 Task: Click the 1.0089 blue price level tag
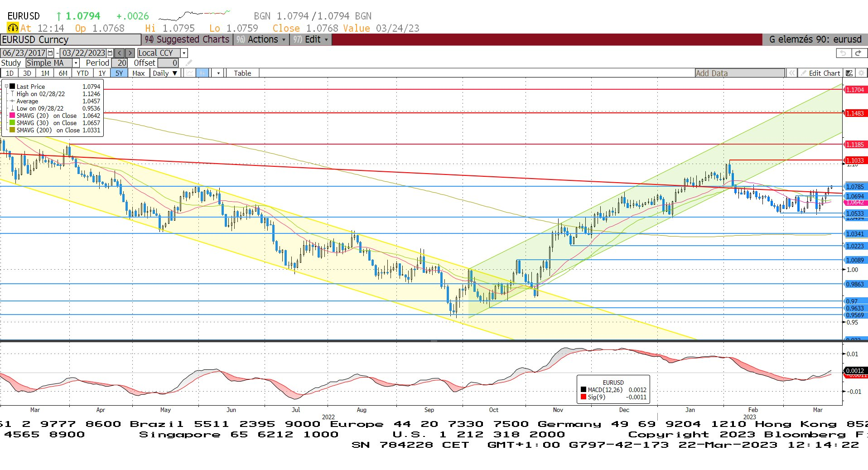coord(856,260)
